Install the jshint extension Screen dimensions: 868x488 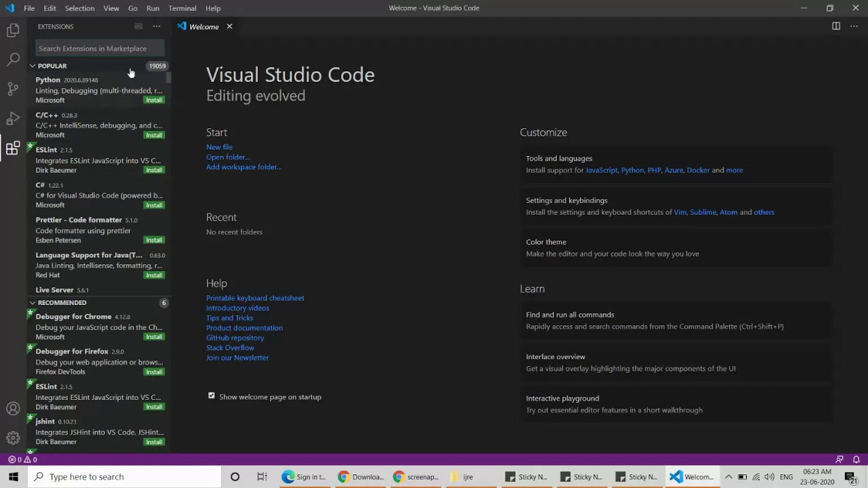tap(154, 442)
